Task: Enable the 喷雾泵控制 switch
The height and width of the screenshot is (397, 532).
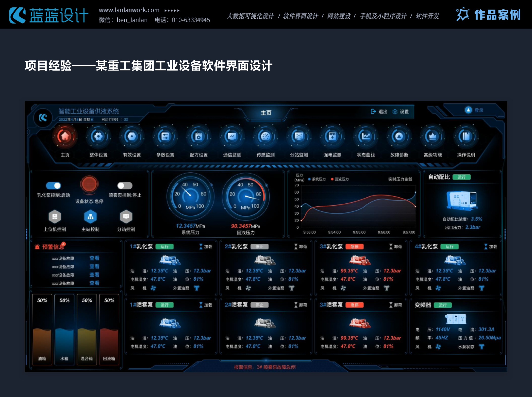Action: click(x=125, y=185)
